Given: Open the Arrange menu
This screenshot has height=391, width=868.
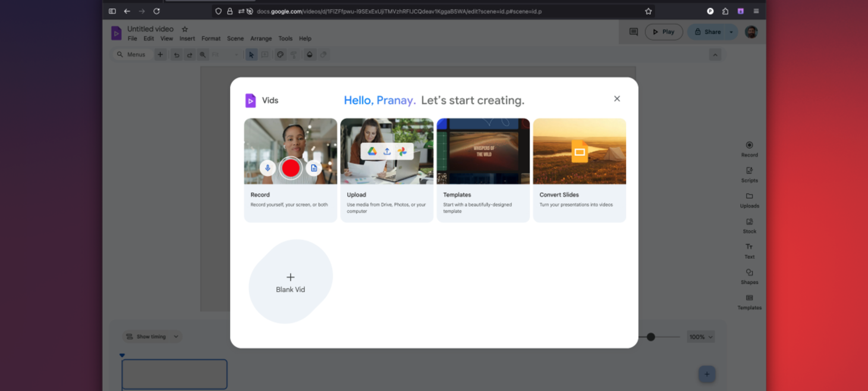Looking at the screenshot, I should 260,39.
